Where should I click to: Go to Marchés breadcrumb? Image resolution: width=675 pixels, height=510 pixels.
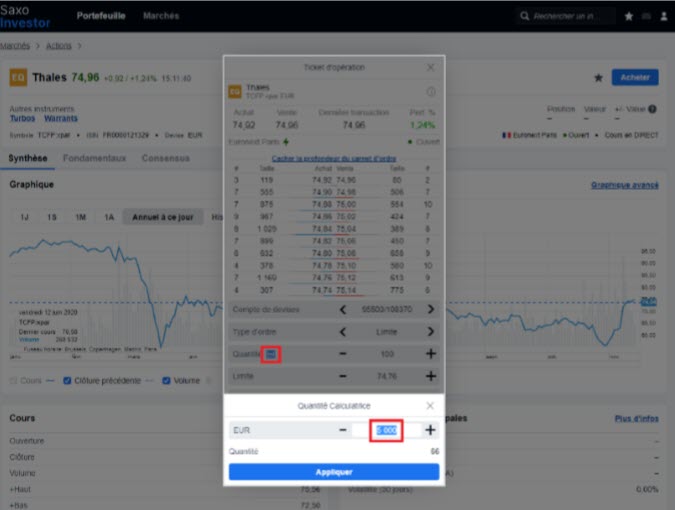click(15, 46)
